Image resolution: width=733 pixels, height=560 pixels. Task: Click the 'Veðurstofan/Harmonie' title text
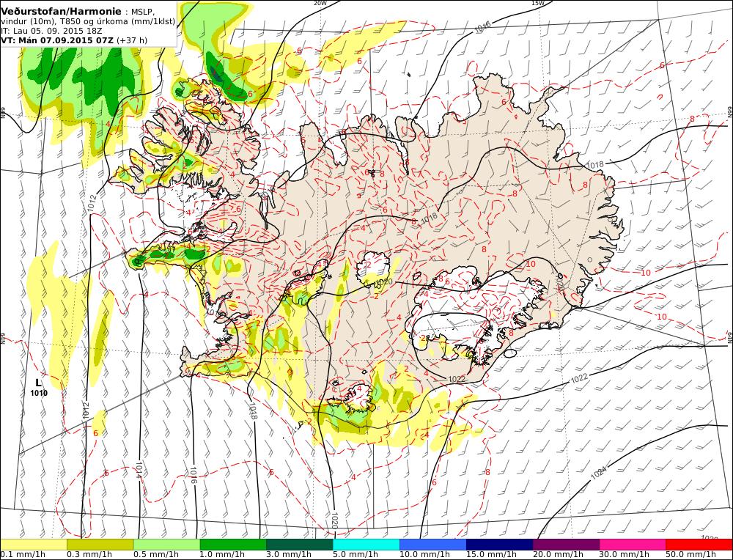pyautogui.click(x=62, y=11)
